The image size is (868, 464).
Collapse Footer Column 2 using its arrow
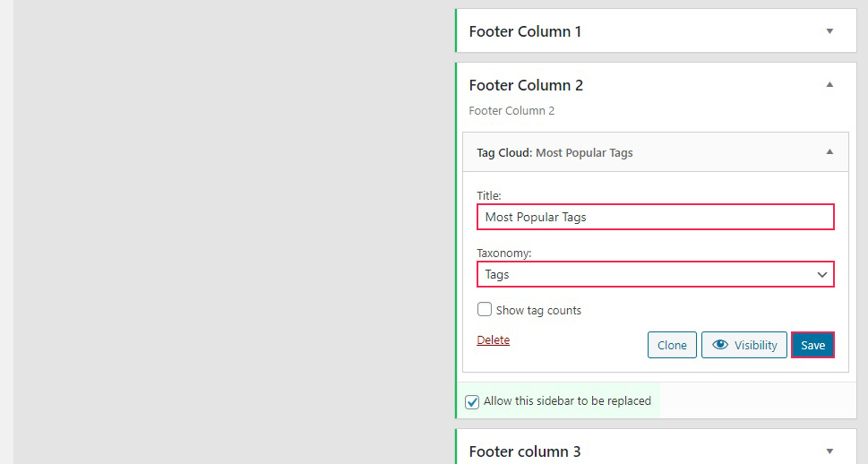pyautogui.click(x=829, y=85)
